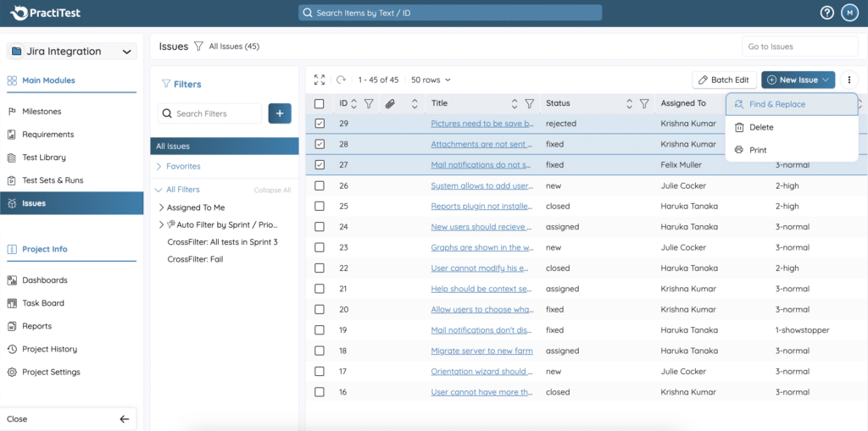Image resolution: width=868 pixels, height=431 pixels.
Task: Click the filter icon in Status column
Action: click(644, 103)
